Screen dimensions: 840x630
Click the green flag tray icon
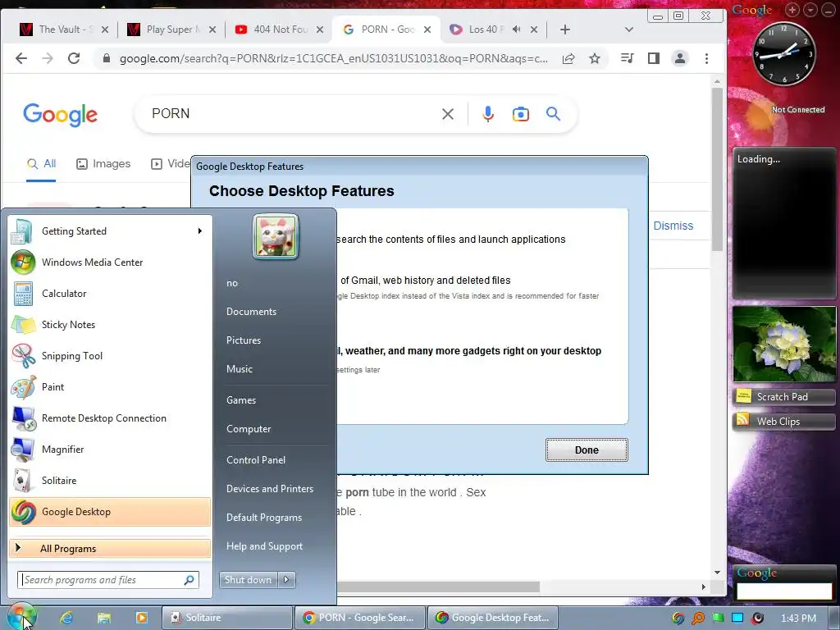(718, 619)
